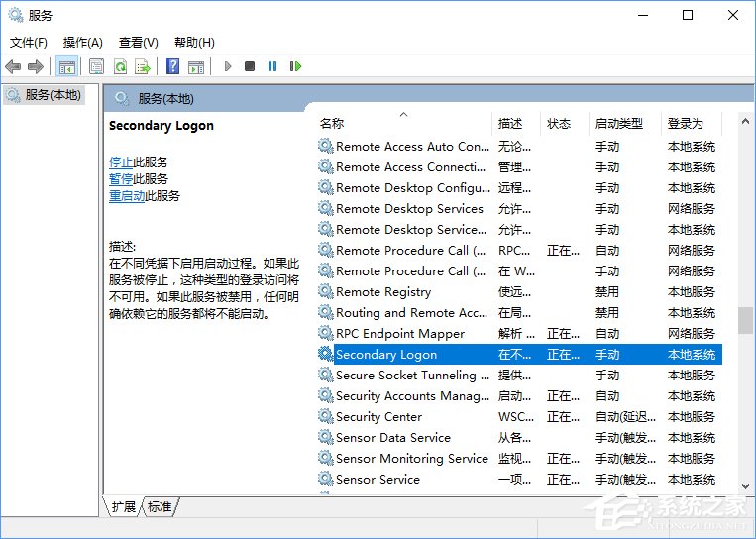756x539 pixels.
Task: Select the Remote Registry service row
Action: (383, 292)
